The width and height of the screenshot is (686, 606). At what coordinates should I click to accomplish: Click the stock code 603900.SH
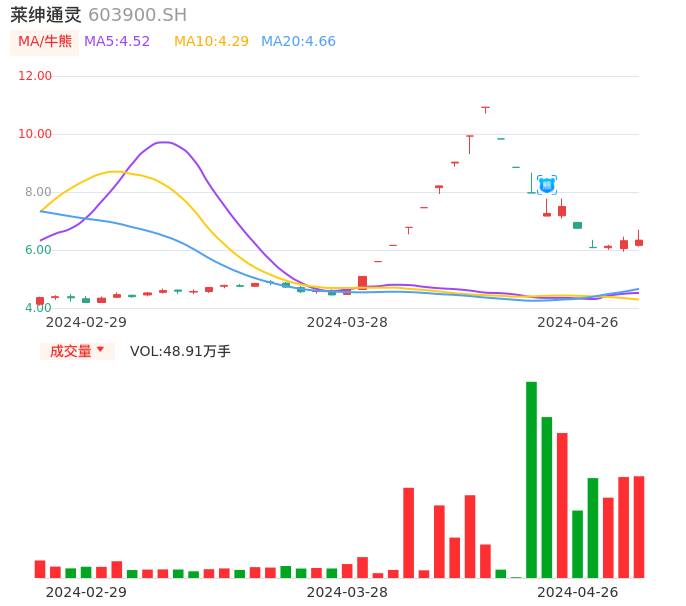click(137, 15)
